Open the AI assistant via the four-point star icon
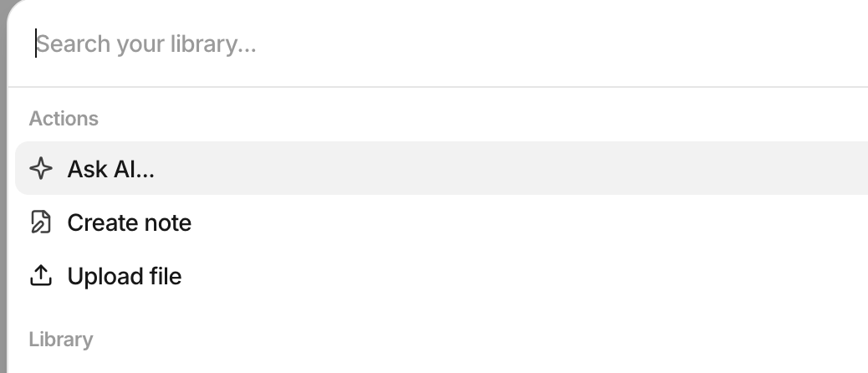 (x=40, y=168)
